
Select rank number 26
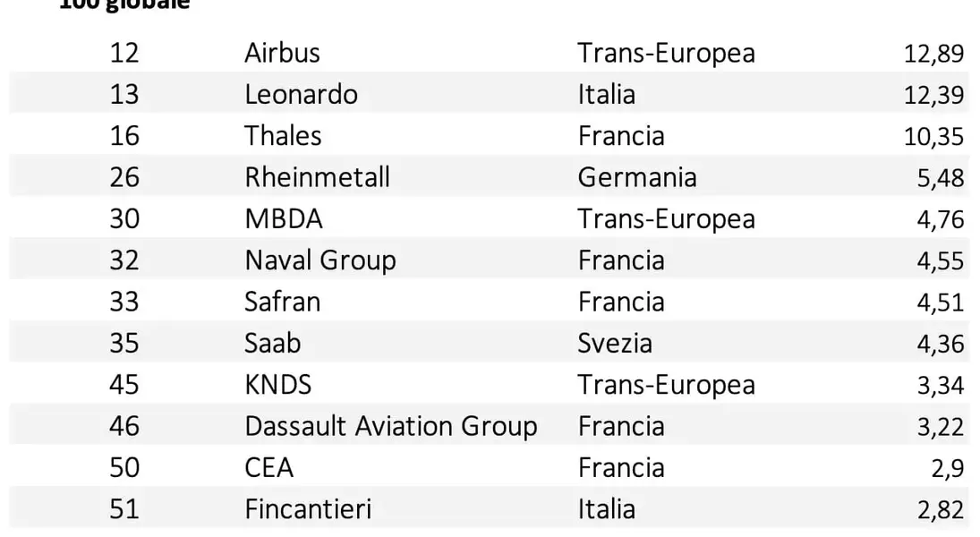(124, 177)
